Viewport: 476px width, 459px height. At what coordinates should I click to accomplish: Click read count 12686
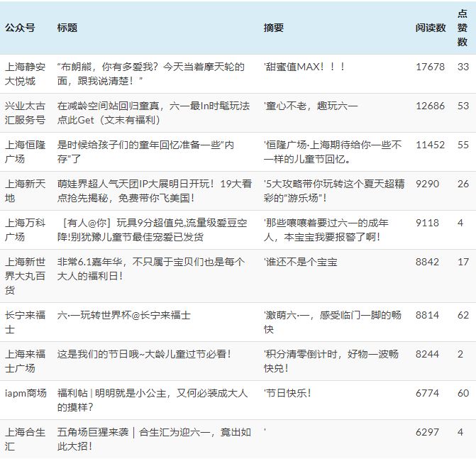430,106
